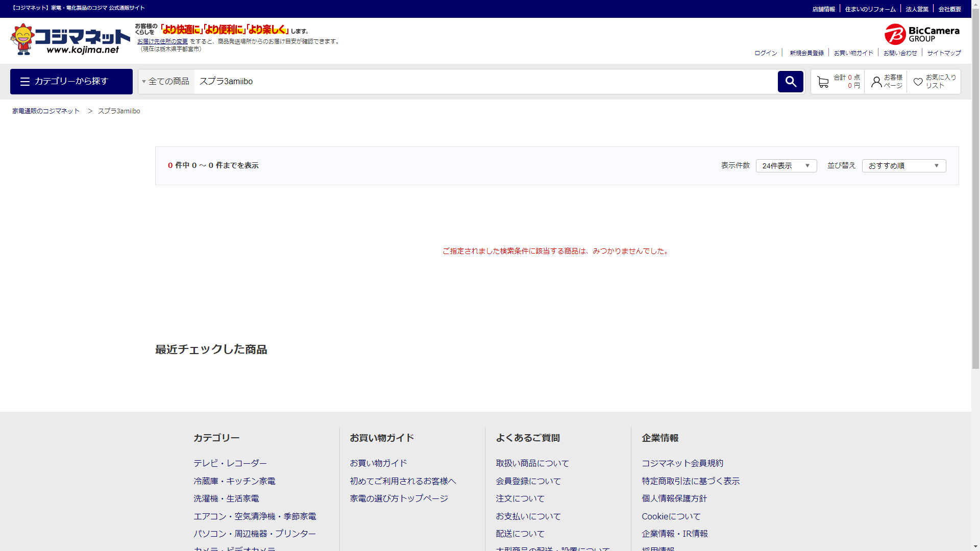Image resolution: width=980 pixels, height=551 pixels.
Task: Expand the 全ての商品 search category dropdown
Action: pyautogui.click(x=166, y=82)
